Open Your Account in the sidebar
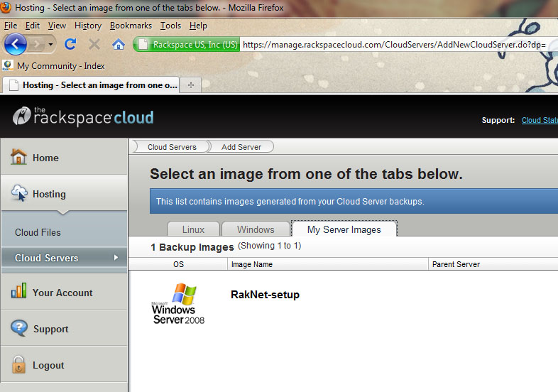 62,293
